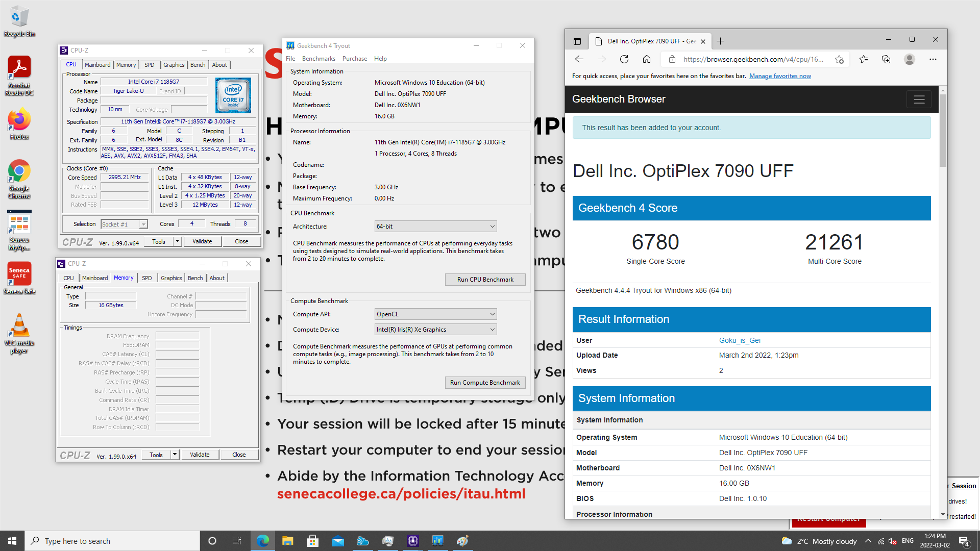Open Geekbench Help menu
The height and width of the screenshot is (551, 980).
[380, 59]
